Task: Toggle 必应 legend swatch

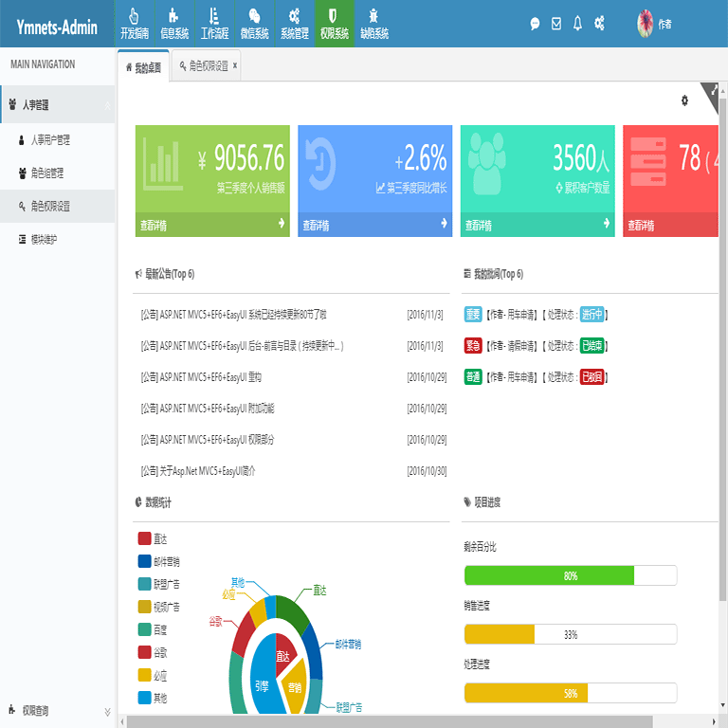Action: point(144,675)
